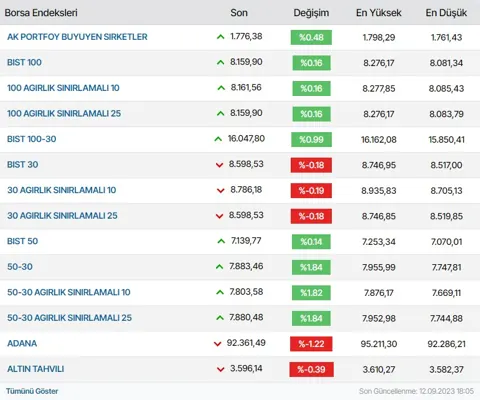Open 30 AGIRLIK SINIRLAMALI 25 link
The height and width of the screenshot is (400, 480).
[x=62, y=216]
